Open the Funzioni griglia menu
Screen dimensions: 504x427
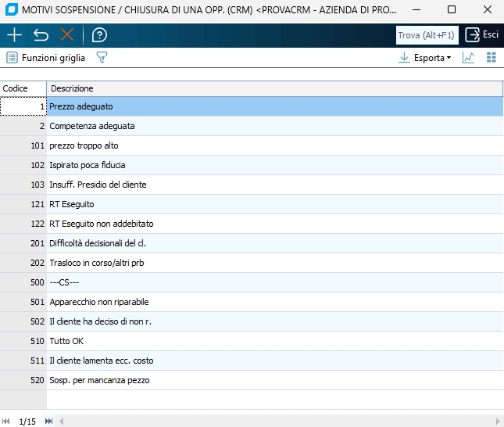pyautogui.click(x=45, y=58)
